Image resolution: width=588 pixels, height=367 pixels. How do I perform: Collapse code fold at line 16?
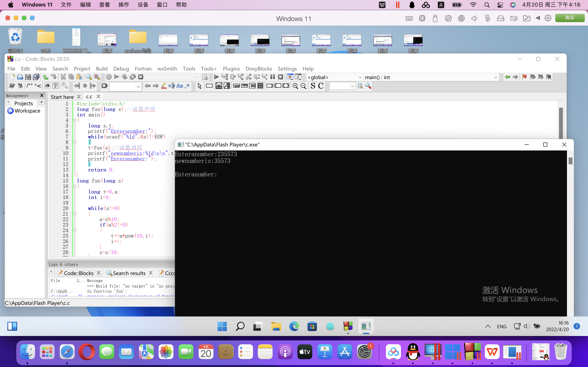click(75, 186)
